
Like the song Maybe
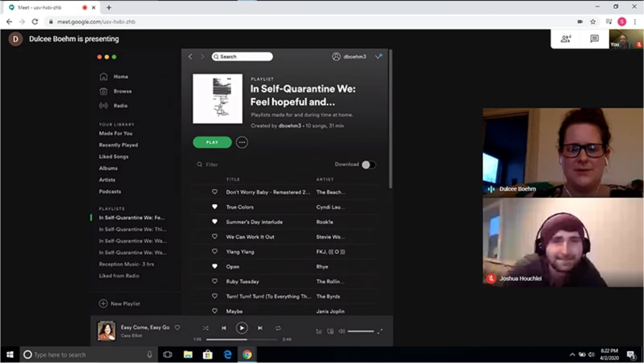point(214,311)
